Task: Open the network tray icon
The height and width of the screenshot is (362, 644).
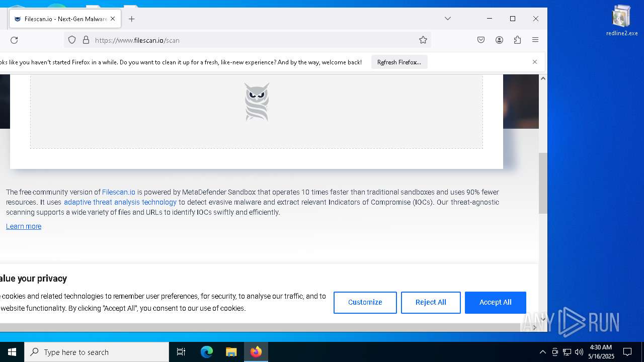Action: pyautogui.click(x=567, y=352)
